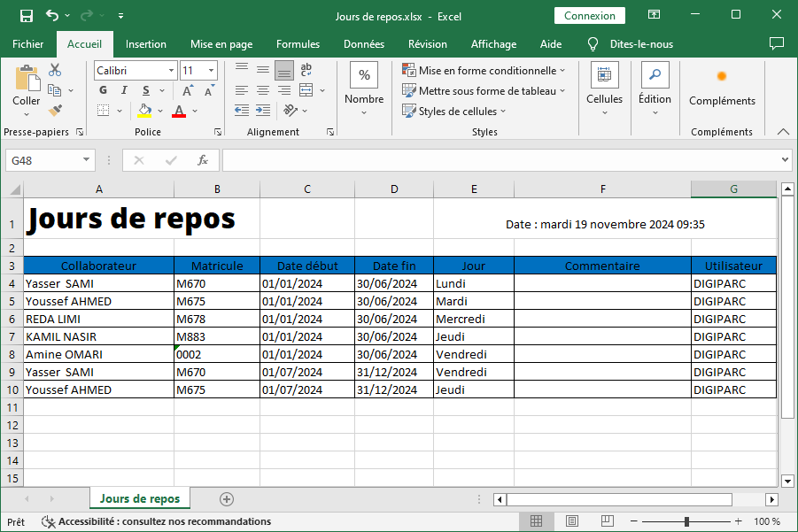Align text to middle of cell

pos(263,69)
